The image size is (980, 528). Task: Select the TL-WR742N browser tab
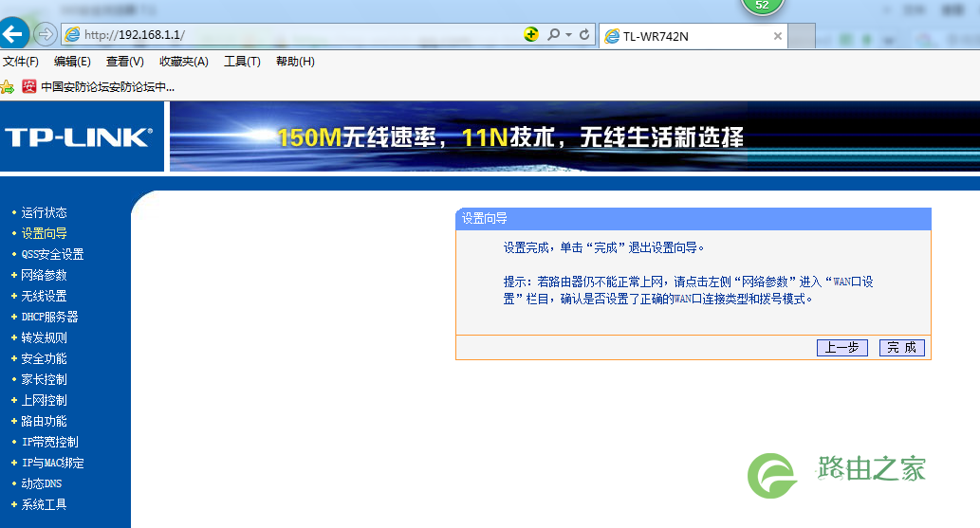point(693,36)
